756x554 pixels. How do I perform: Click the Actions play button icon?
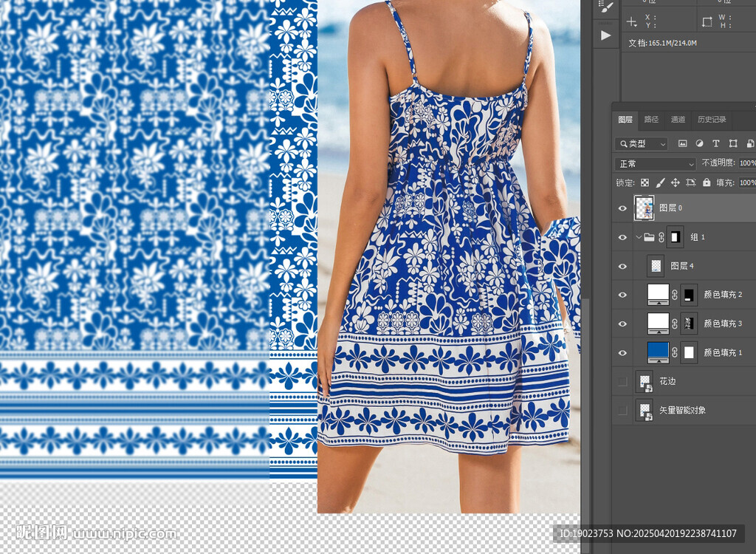(606, 35)
